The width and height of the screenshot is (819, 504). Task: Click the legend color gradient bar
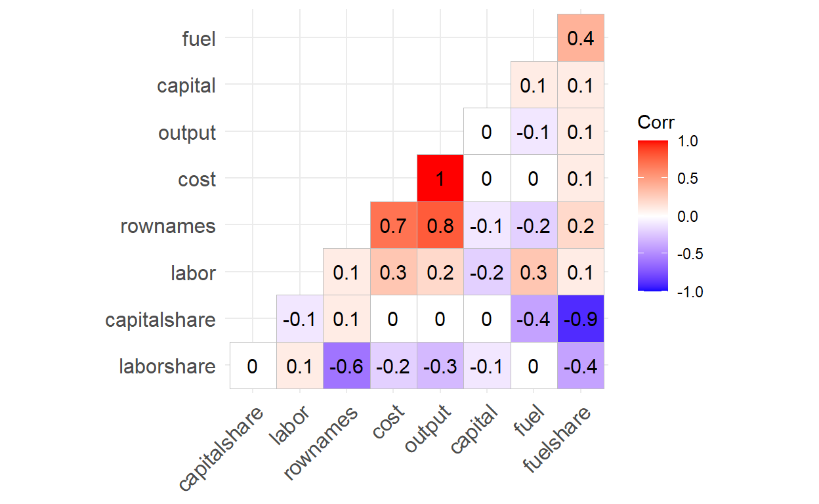(652, 215)
